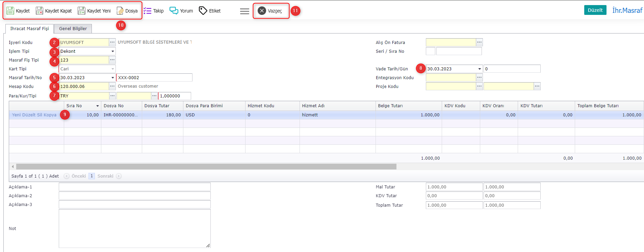Open lookup for first Proje Kodu field
The width and height of the screenshot is (644, 252).
tap(479, 86)
